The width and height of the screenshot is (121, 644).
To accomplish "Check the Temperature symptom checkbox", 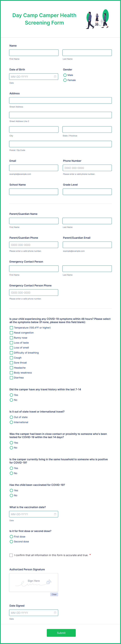I will 11,327.
